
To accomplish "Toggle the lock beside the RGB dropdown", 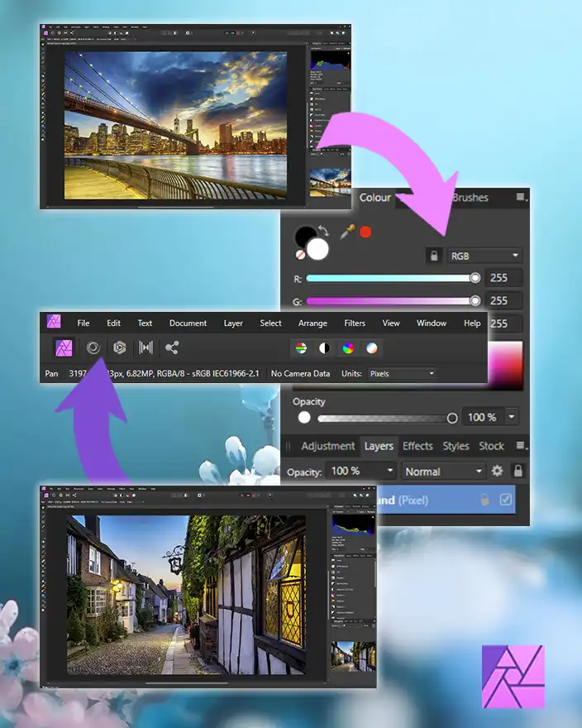I will pyautogui.click(x=433, y=256).
